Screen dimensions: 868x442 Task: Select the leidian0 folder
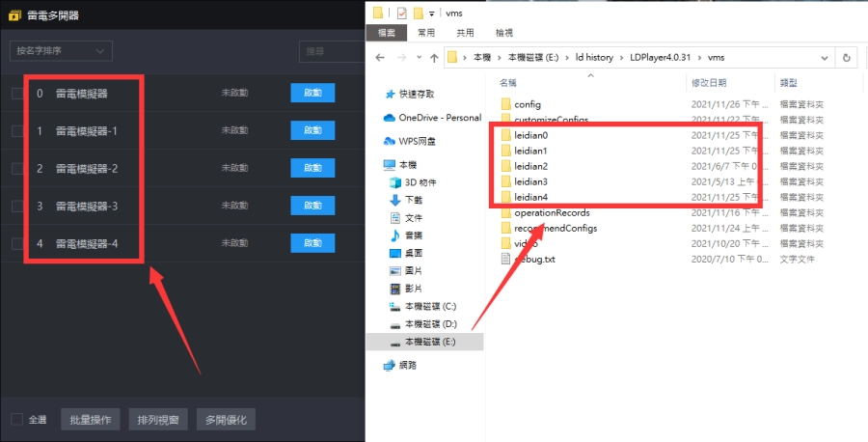click(x=525, y=135)
